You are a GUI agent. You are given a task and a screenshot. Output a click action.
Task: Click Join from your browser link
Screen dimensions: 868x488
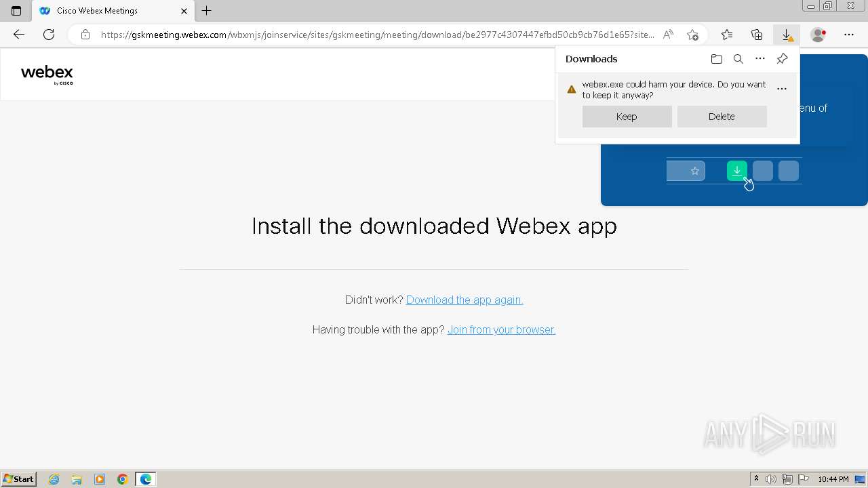(501, 329)
